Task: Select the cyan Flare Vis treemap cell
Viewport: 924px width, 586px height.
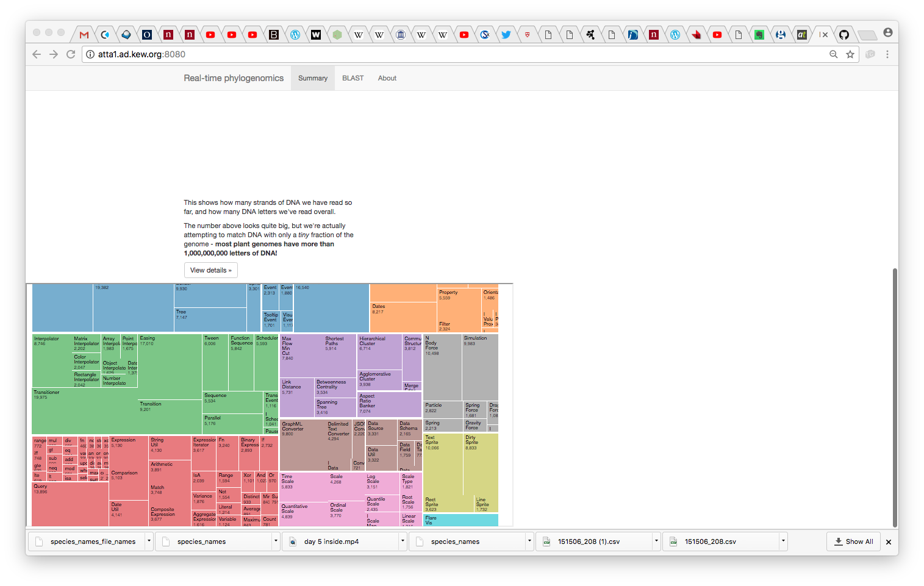Action: tap(460, 520)
